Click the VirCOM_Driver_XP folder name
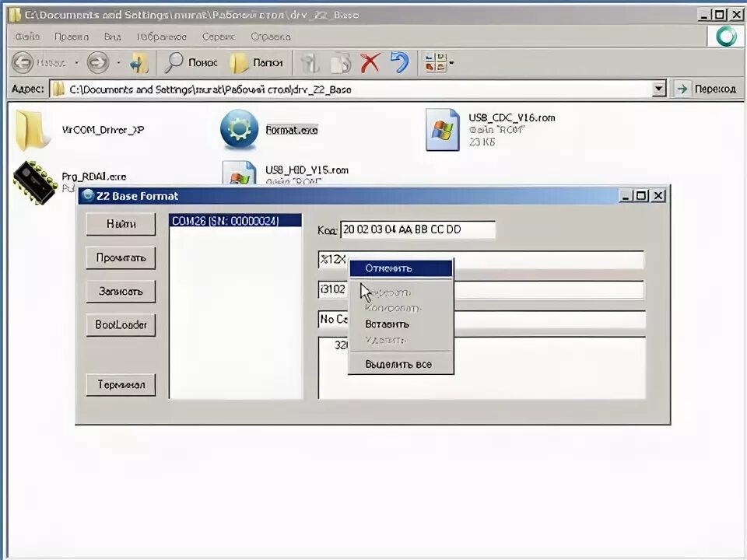Screen dimensions: 747x560 pyautogui.click(x=103, y=130)
